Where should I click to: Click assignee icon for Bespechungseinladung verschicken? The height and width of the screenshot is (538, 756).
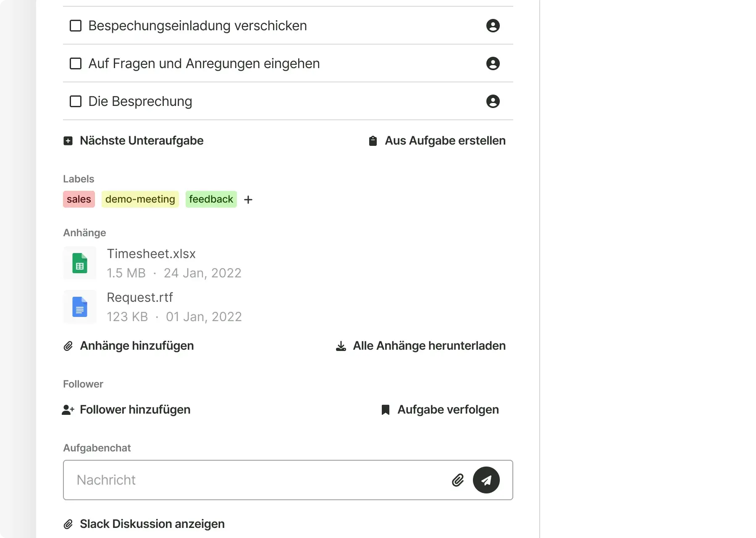493,26
